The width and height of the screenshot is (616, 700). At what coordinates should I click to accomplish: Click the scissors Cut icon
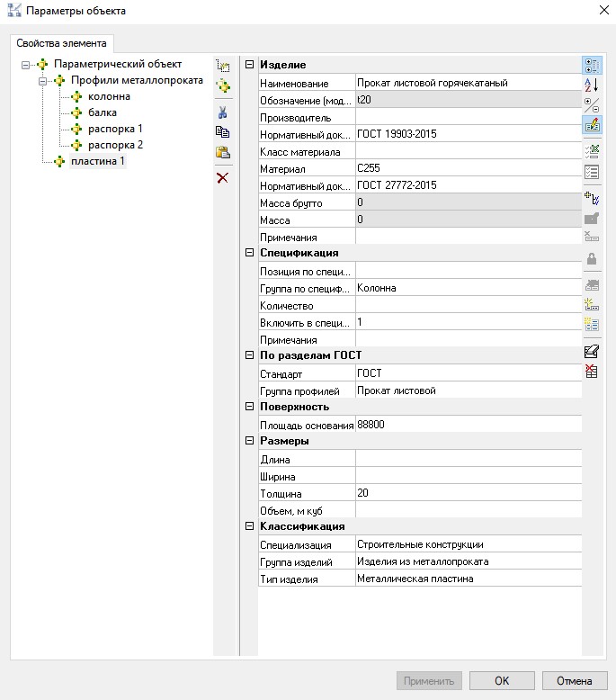pyautogui.click(x=222, y=112)
